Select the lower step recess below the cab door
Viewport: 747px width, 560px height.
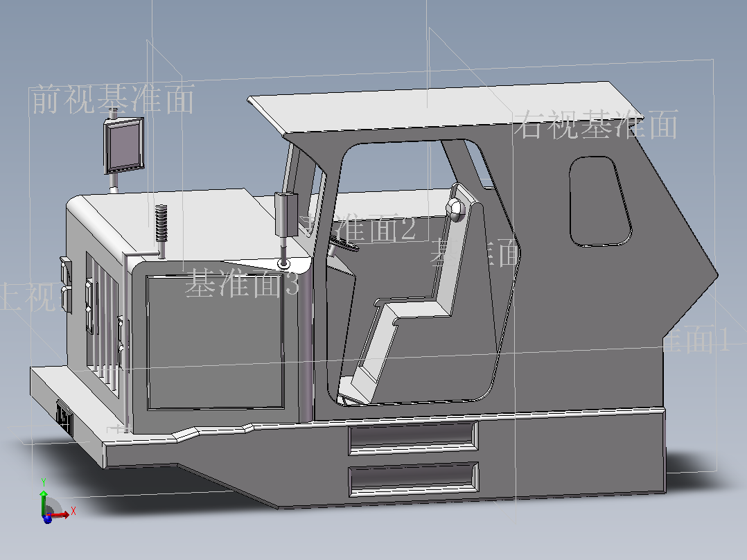413,480
